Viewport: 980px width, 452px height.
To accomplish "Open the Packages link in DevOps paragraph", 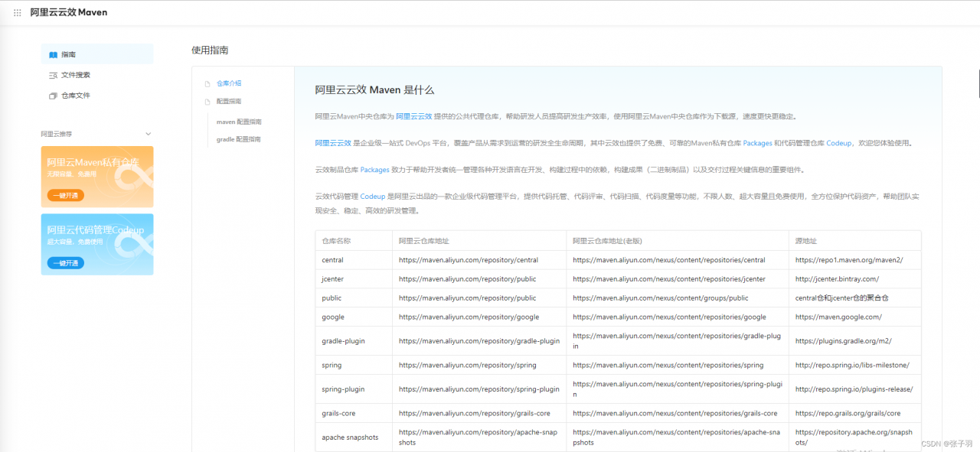I will pyautogui.click(x=757, y=143).
